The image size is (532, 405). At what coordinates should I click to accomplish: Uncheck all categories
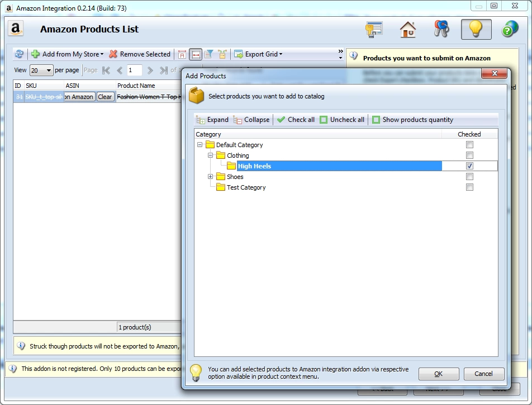342,120
